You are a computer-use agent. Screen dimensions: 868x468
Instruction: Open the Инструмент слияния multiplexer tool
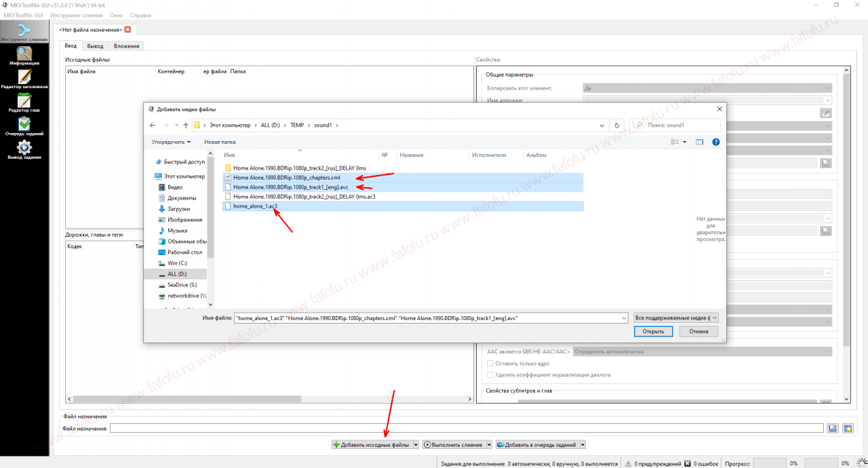pos(24,32)
